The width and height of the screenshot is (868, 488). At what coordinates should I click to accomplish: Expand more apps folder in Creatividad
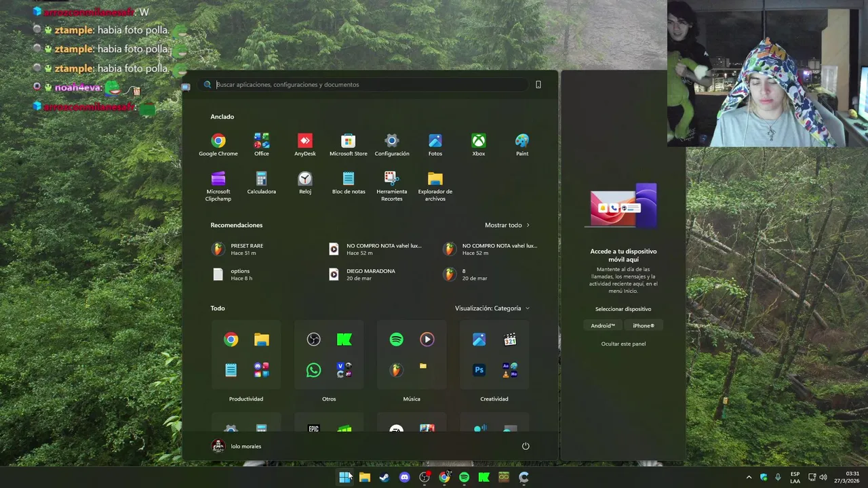510,370
